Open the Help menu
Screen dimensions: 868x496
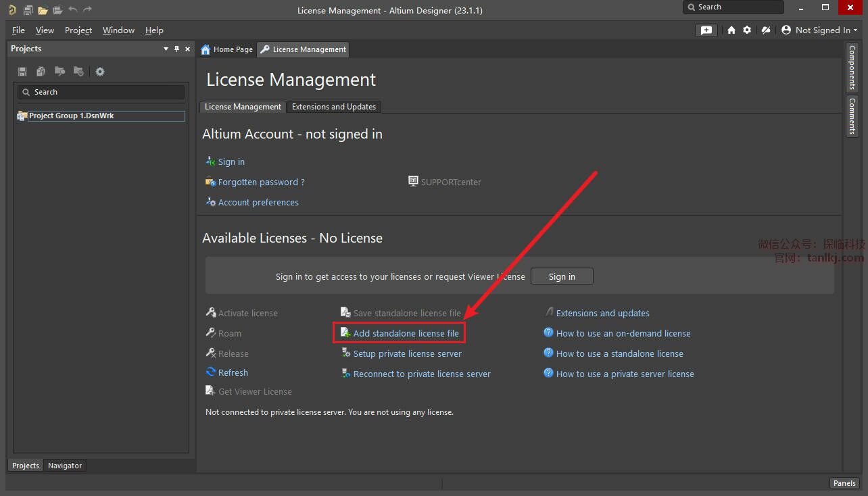click(154, 30)
